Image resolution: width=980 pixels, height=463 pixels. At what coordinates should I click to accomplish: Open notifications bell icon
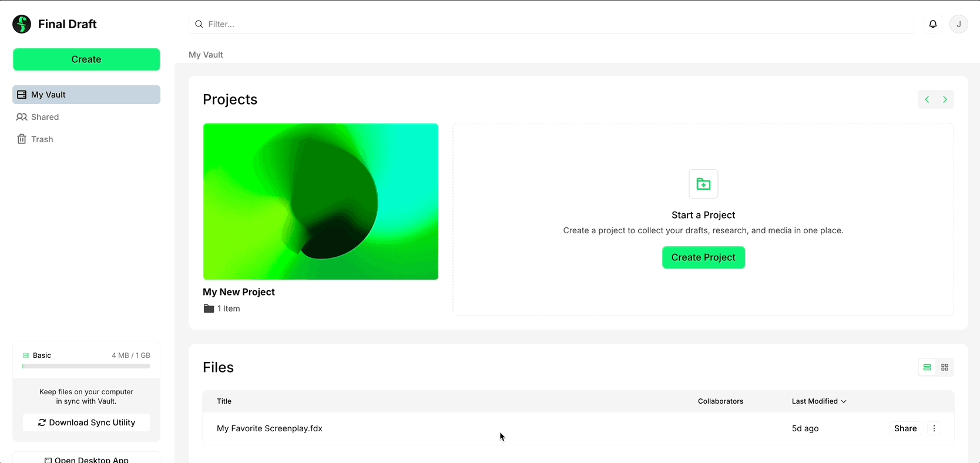click(x=933, y=24)
